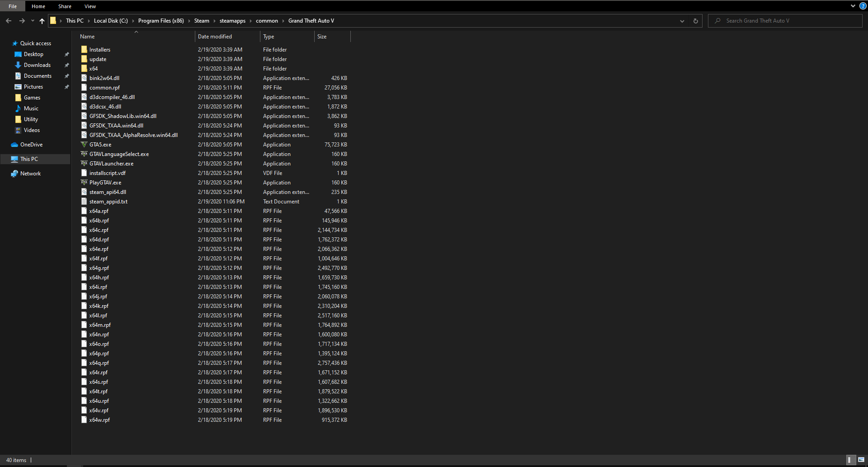Open the Help question mark icon

coord(863,6)
